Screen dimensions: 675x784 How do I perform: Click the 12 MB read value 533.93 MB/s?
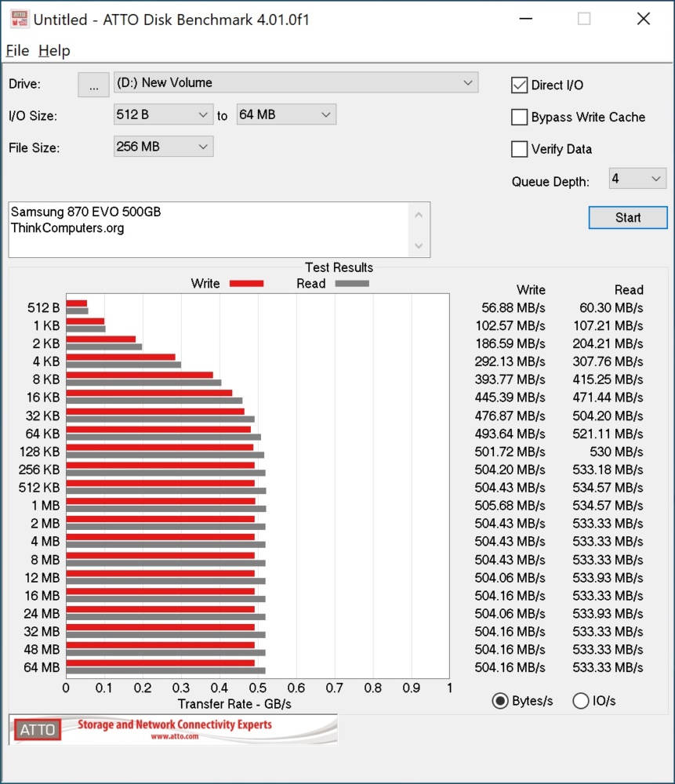pyautogui.click(x=608, y=578)
